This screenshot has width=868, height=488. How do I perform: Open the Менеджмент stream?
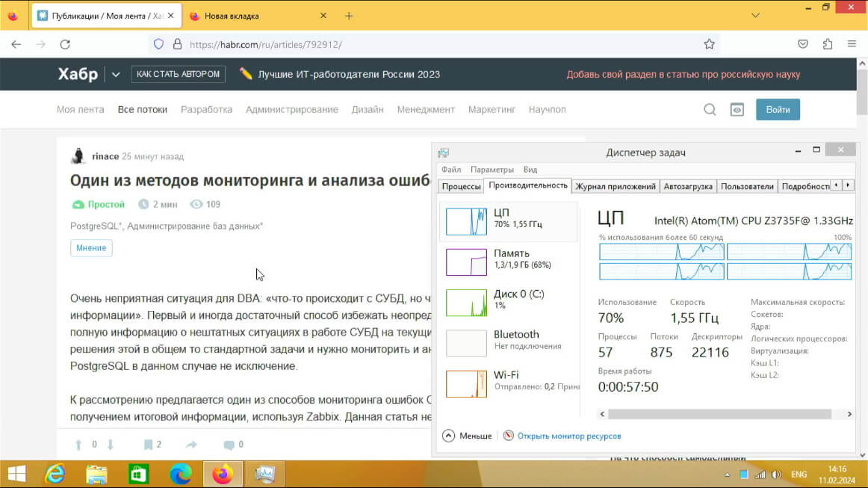click(426, 110)
